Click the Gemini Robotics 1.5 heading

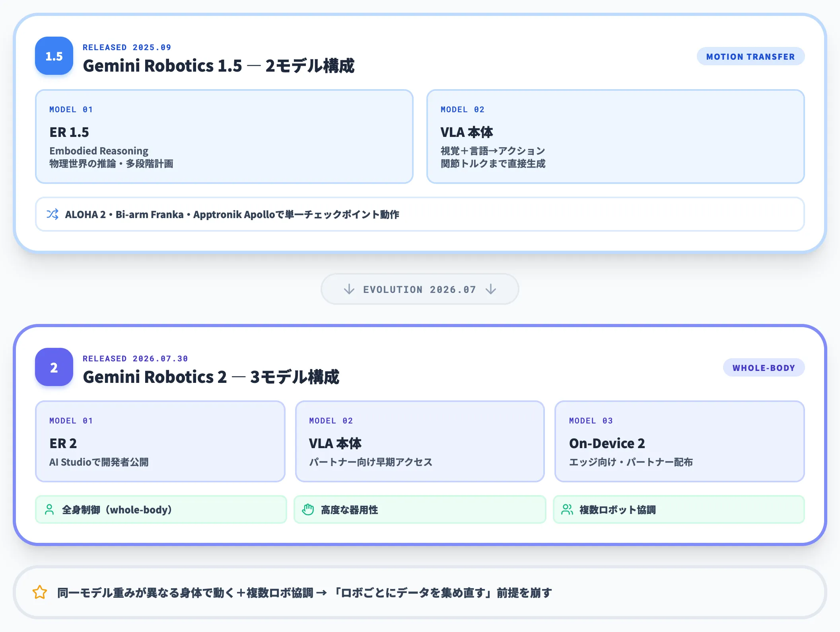click(218, 66)
